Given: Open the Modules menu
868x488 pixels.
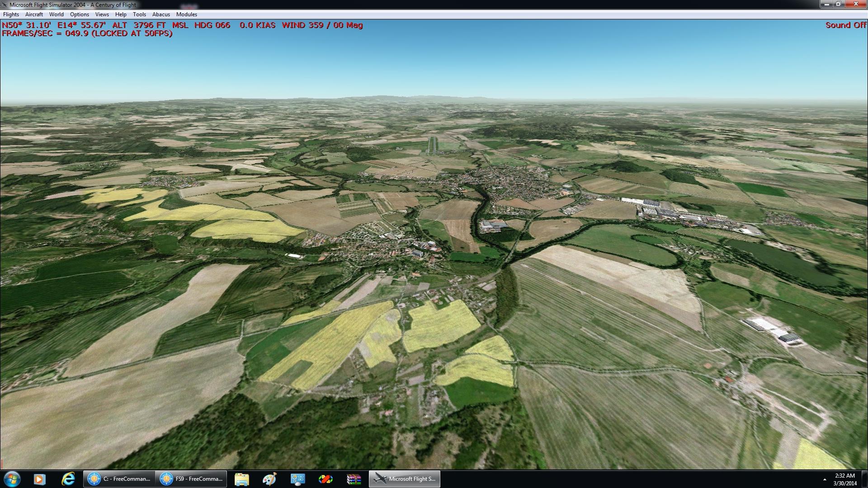Looking at the screenshot, I should click(187, 14).
